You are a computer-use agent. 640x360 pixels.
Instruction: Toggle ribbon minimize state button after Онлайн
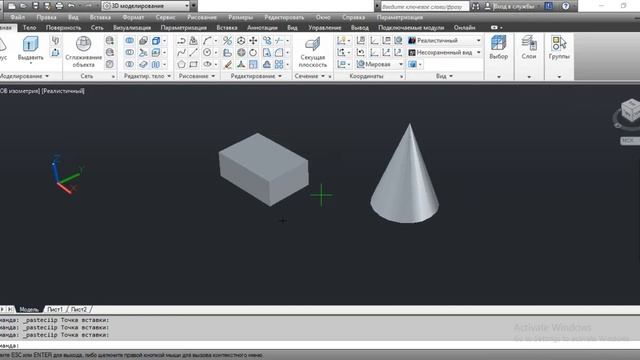coord(494,27)
